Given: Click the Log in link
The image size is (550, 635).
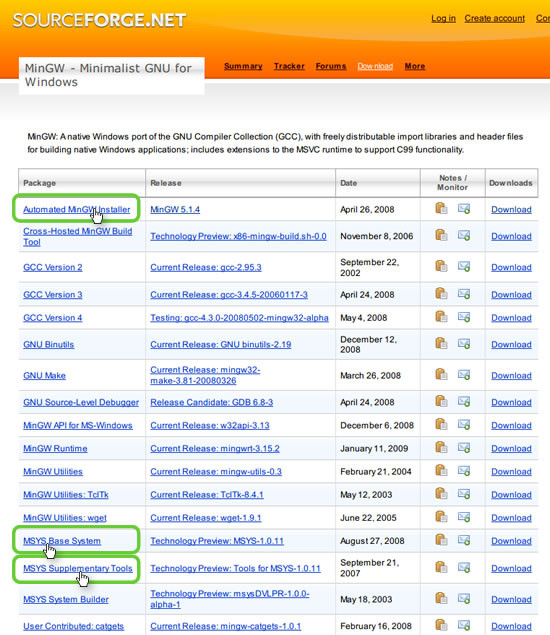Looking at the screenshot, I should tap(443, 18).
